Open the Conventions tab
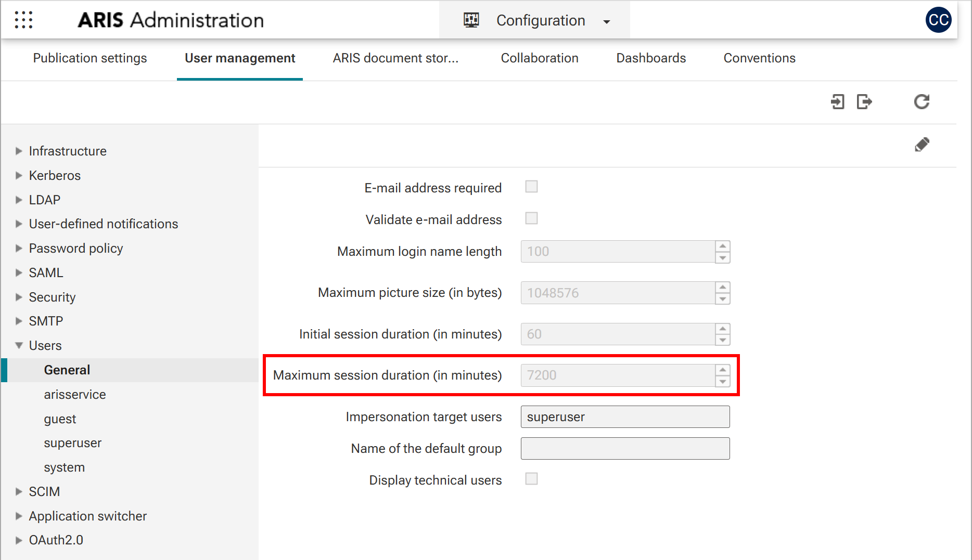 [x=759, y=58]
